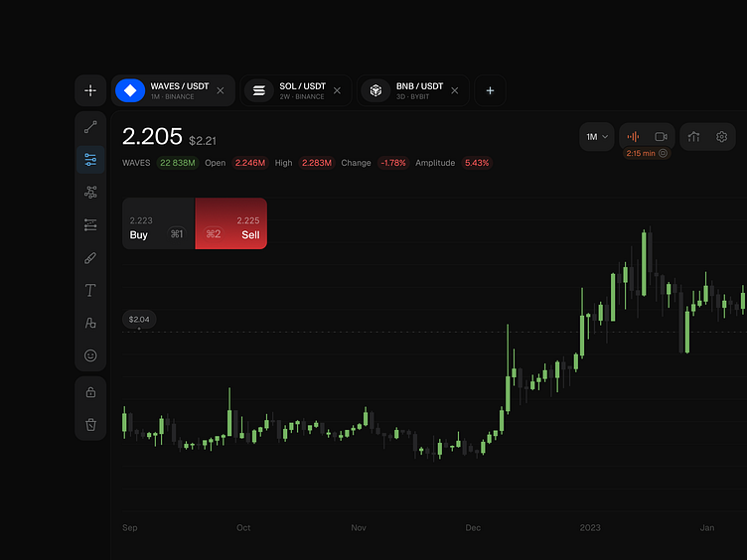
Task: Select the brush drawing tool
Action: point(90,257)
